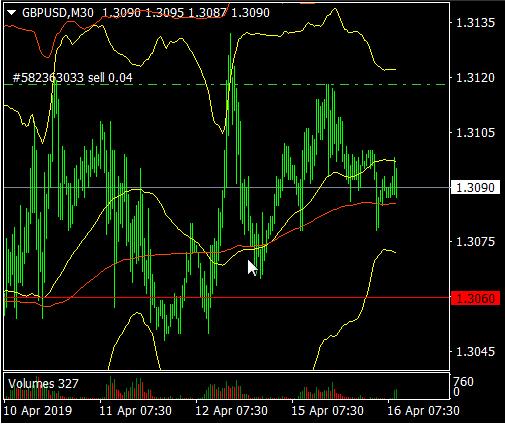
Task: Select the red horizontal line at 1.3060
Action: pyautogui.click(x=227, y=297)
